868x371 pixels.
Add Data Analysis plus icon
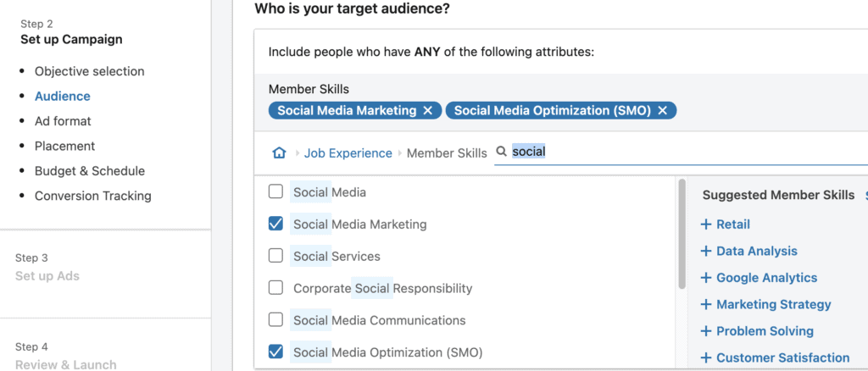click(706, 251)
